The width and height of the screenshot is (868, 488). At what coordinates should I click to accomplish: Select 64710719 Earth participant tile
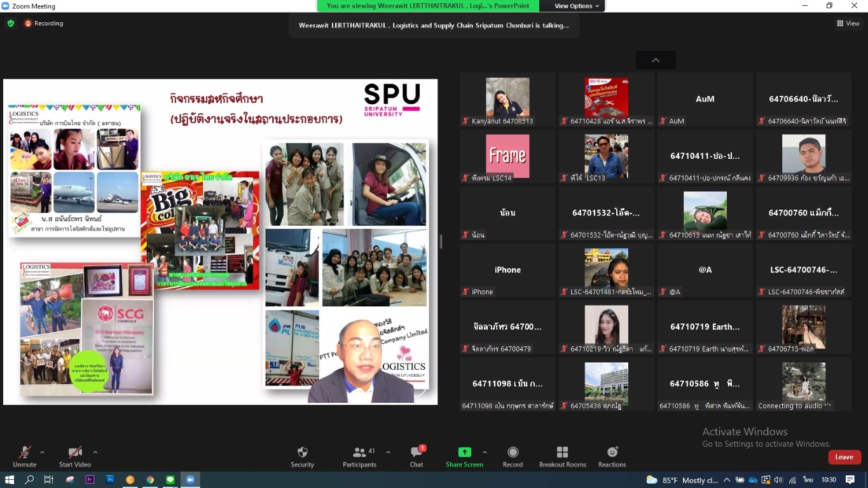point(705,327)
